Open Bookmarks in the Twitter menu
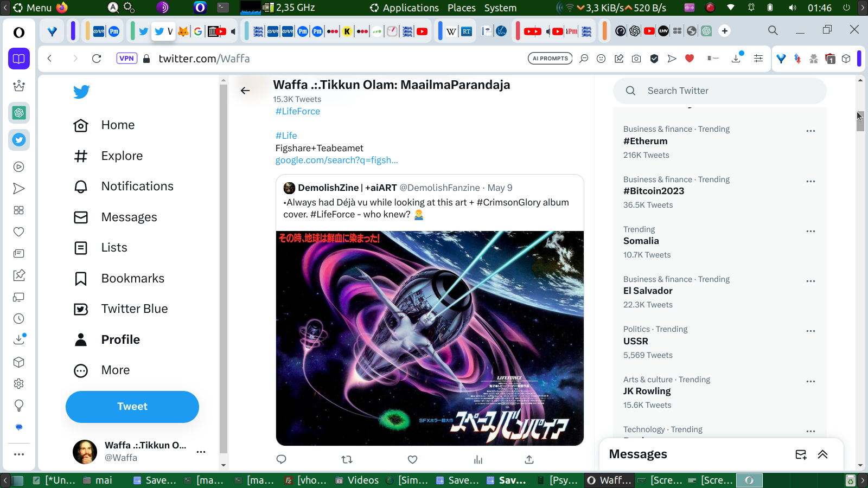Image resolution: width=868 pixels, height=488 pixels. pyautogui.click(x=118, y=279)
